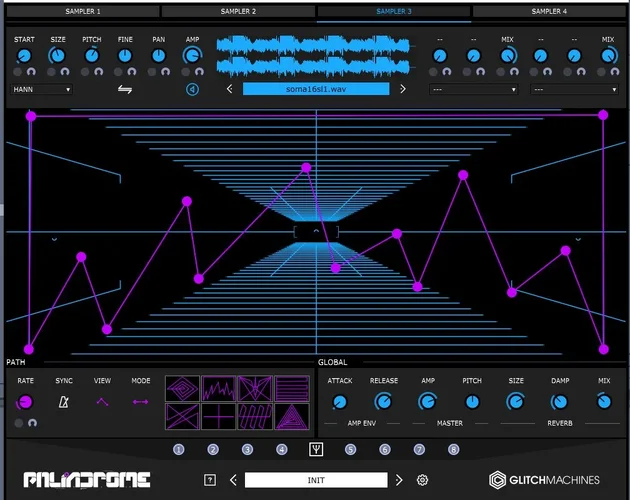
Task: Toggle the modulation dot under first effect MIX
Action: tap(501, 72)
